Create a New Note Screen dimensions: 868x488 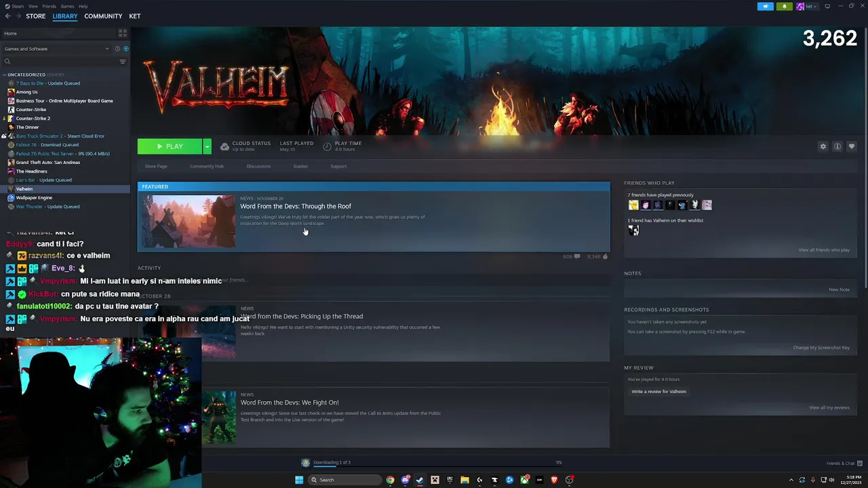[x=839, y=289]
